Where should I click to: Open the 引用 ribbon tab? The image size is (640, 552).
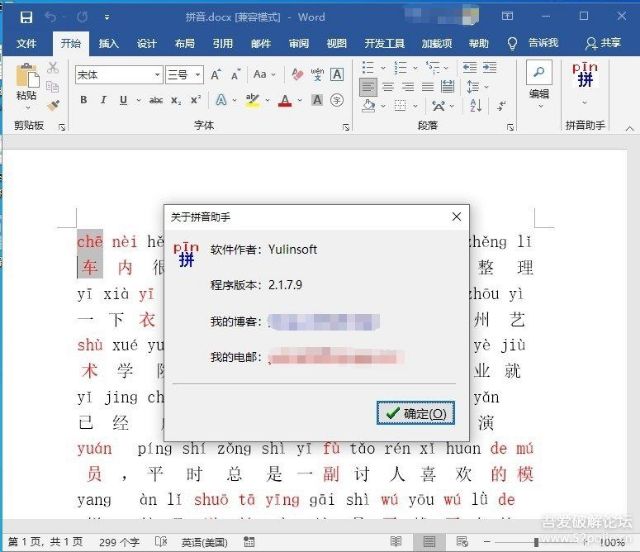pos(222,43)
